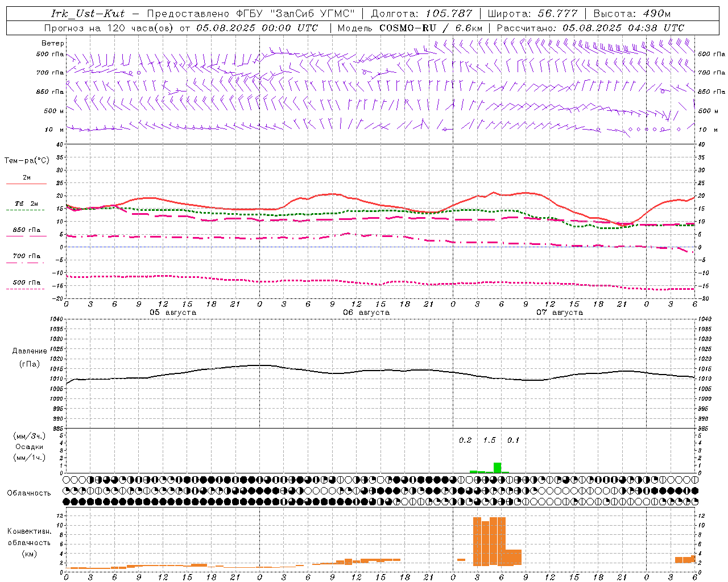Viewport: 728px width, 582px height.
Task: Click the Облачность cloud cover label
Action: click(29, 493)
